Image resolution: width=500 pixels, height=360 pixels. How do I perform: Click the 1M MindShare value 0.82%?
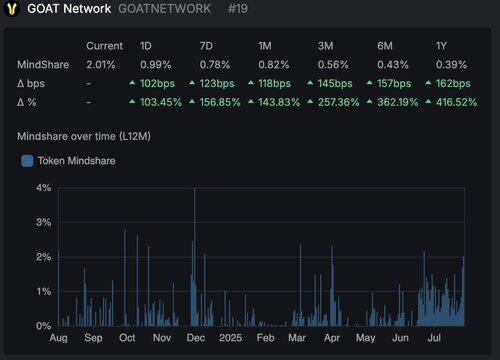[273, 64]
